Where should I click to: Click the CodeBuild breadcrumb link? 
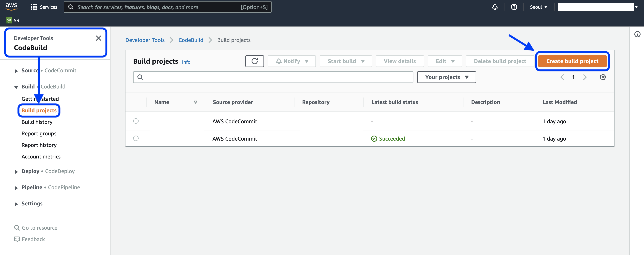(191, 40)
